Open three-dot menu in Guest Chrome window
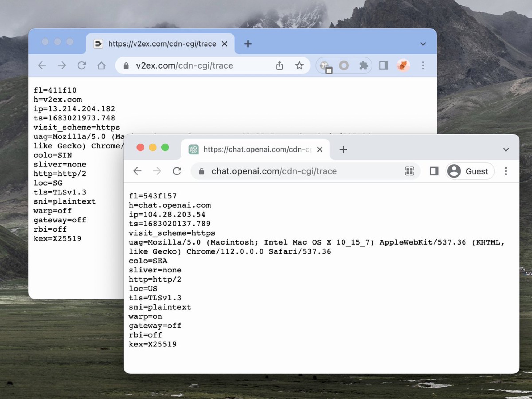 pos(506,171)
